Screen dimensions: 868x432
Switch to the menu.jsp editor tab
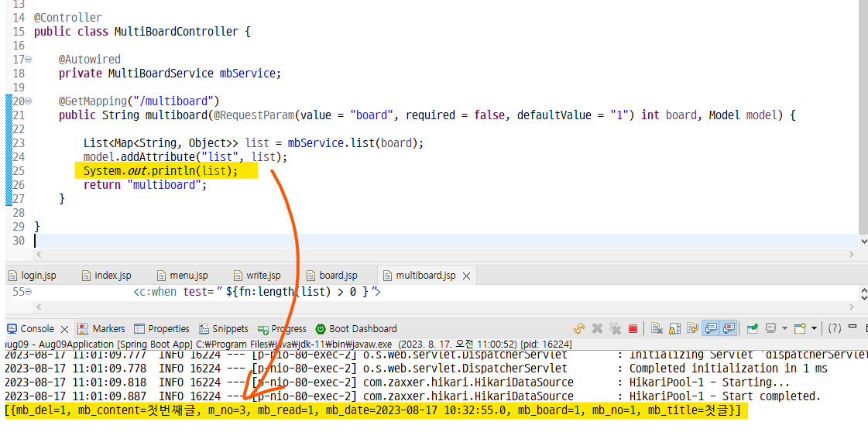click(x=182, y=275)
